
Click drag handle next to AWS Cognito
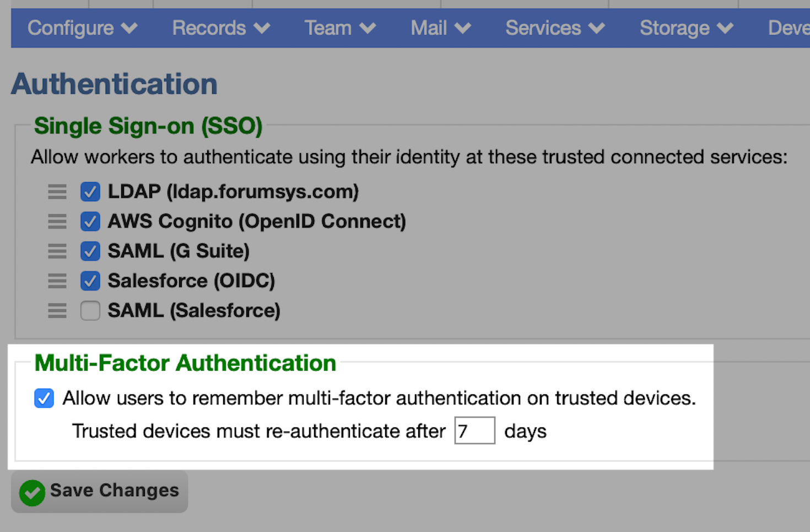coord(57,221)
